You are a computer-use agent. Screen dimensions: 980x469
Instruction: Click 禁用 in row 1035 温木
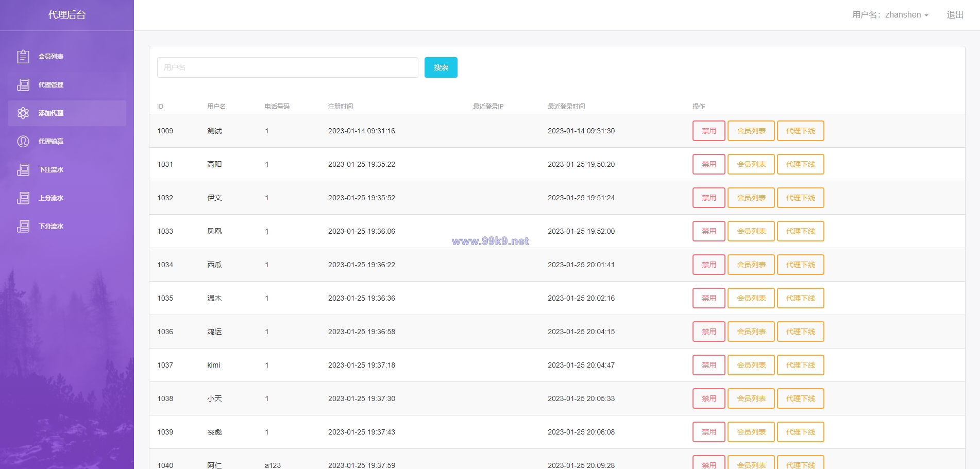(x=709, y=298)
